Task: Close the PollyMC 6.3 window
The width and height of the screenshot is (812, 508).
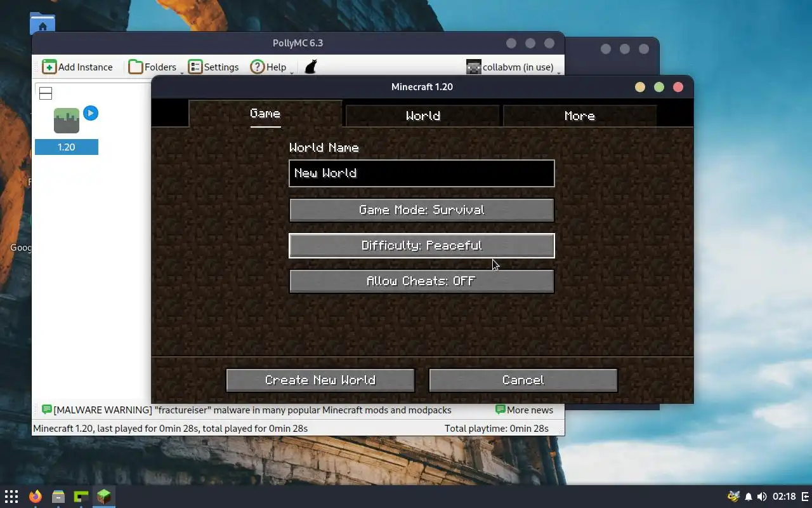Action: tap(549, 43)
